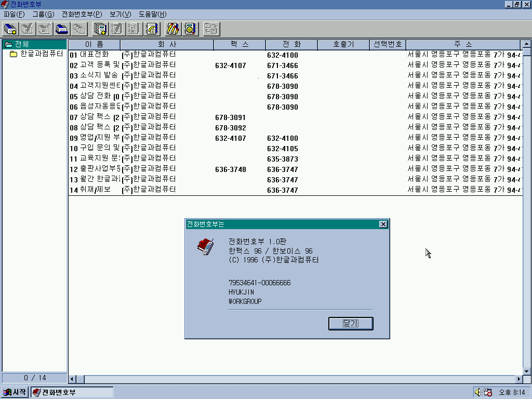
Task: Select row 10 구입 문의
Action: point(295,148)
